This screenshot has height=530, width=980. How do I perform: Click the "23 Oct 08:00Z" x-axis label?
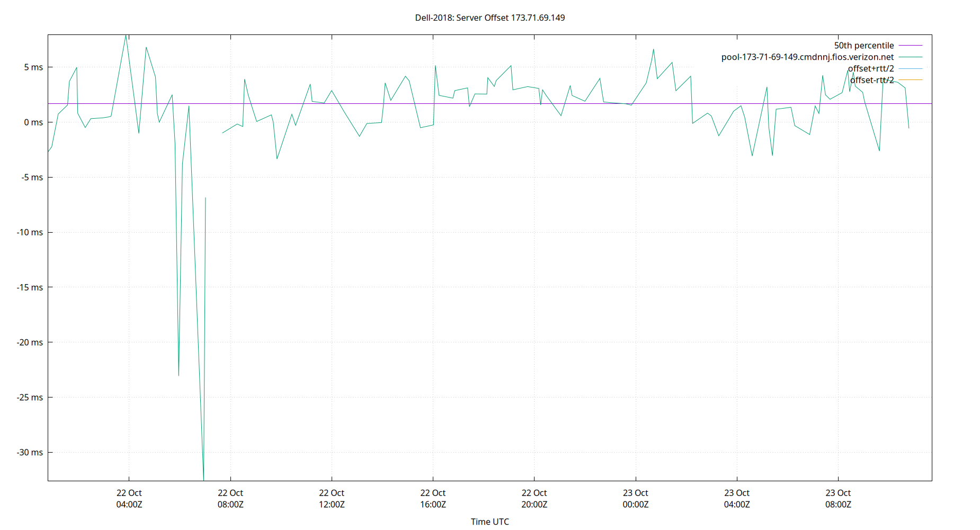pos(838,499)
